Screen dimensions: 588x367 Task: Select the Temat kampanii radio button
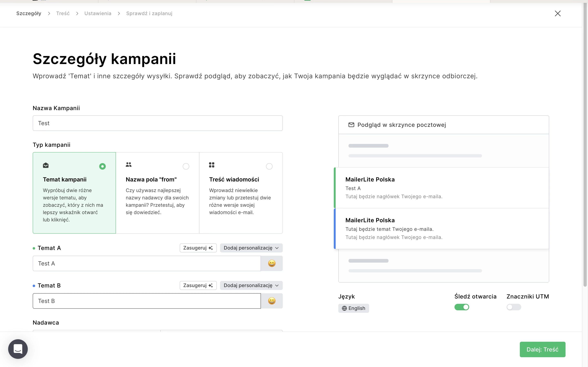pos(102,166)
